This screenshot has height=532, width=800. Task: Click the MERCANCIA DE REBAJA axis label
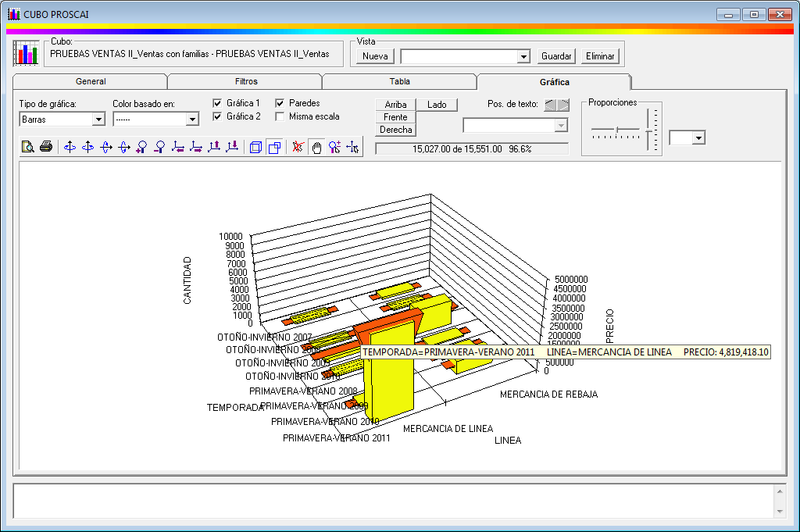(x=548, y=395)
